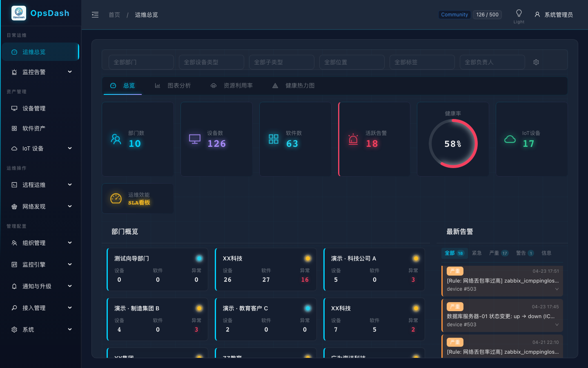The height and width of the screenshot is (368, 588).
Task: Select the 全部 18 alerts filter tab
Action: point(454,253)
